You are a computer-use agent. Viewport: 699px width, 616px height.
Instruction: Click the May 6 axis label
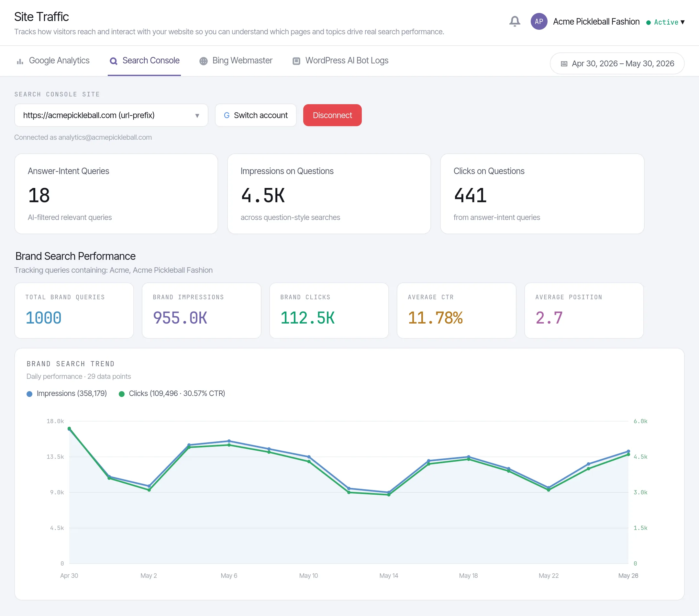coord(229,576)
